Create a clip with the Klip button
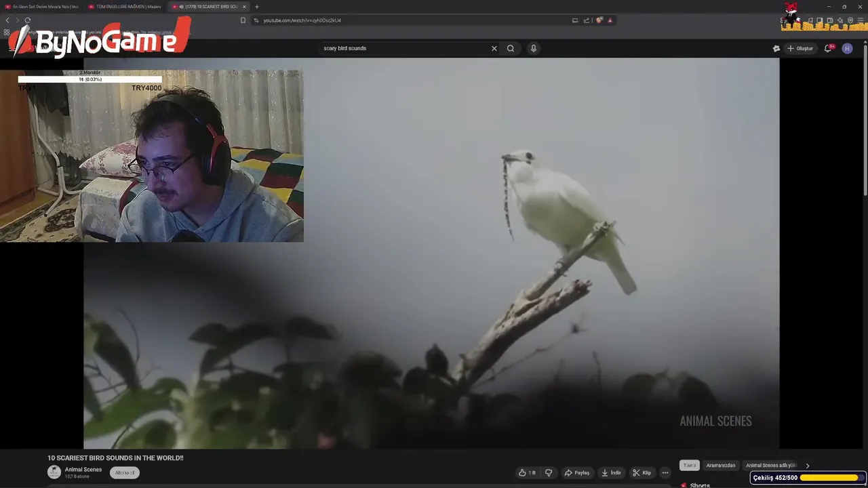 642,472
